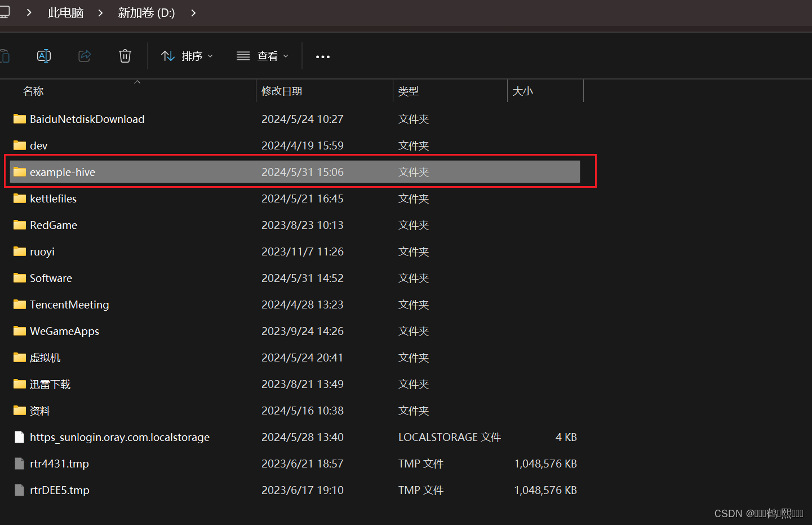Click the TMP 文件 type of rtrDEE5.tmp

tap(421, 490)
